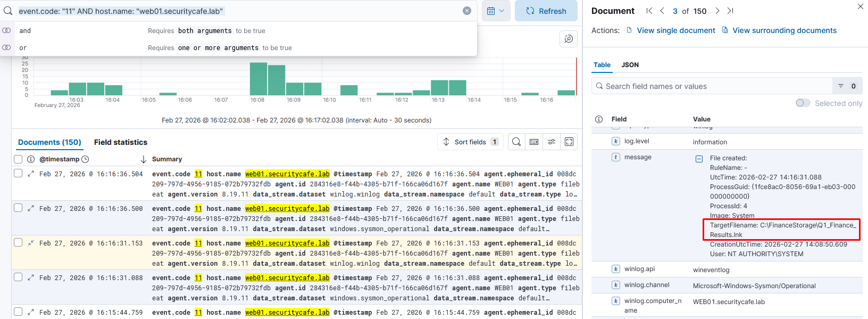The image size is (868, 319).
Task: Click the query text input field
Action: pos(238,11)
